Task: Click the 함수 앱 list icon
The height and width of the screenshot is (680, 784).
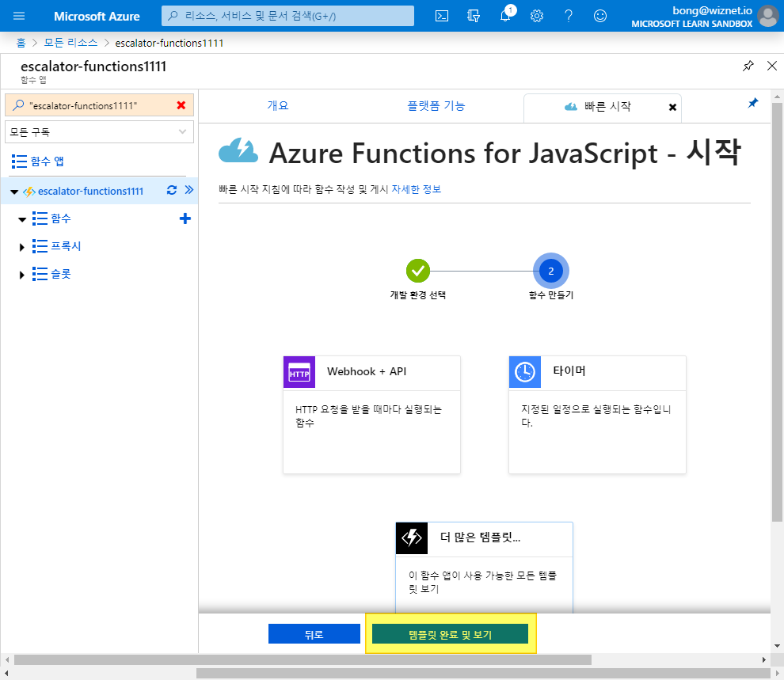Action: [x=19, y=161]
